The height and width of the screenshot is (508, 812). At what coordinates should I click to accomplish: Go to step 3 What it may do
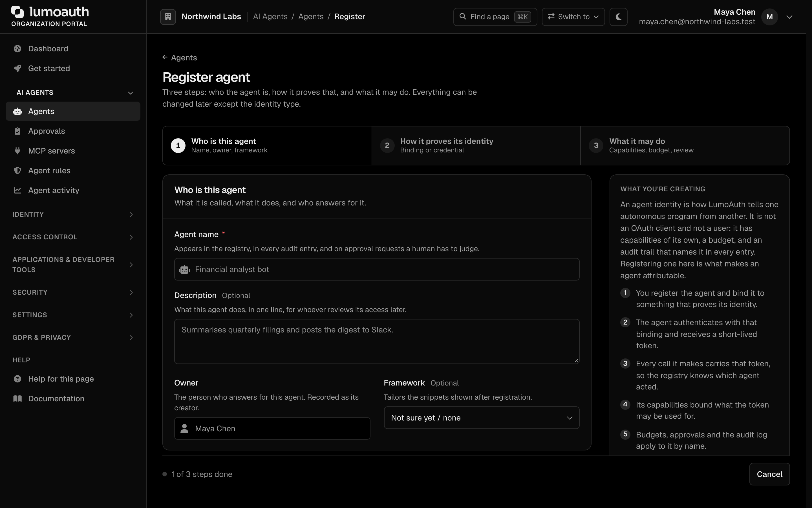click(685, 145)
